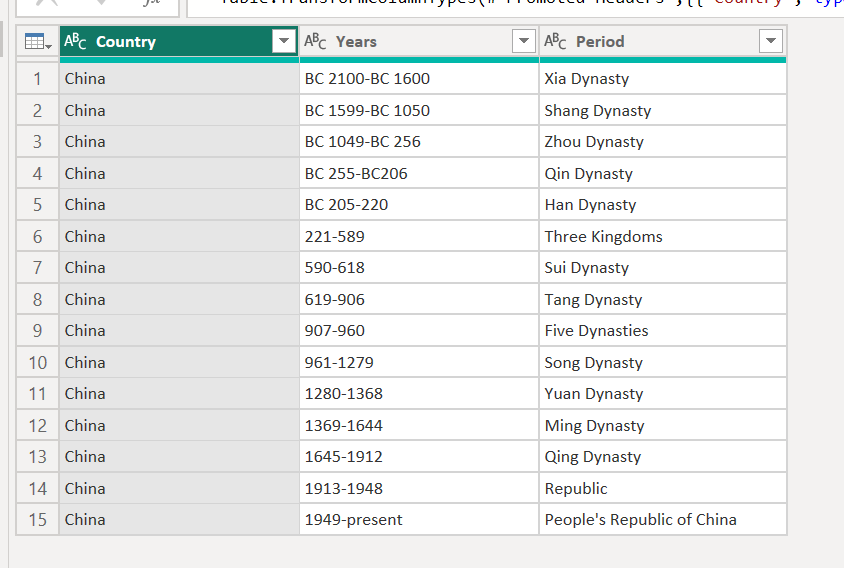844x568 pixels.
Task: Click the 1913-1948 years cell
Action: [x=419, y=488]
